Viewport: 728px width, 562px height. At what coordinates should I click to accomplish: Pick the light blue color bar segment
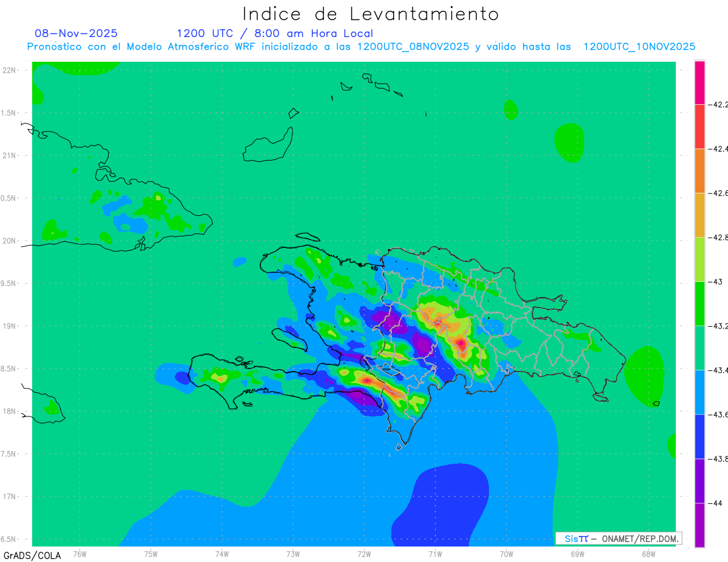(699, 392)
